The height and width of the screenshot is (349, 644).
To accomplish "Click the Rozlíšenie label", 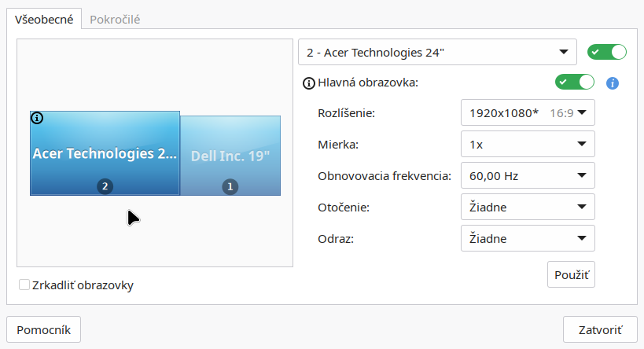I will tap(346, 113).
